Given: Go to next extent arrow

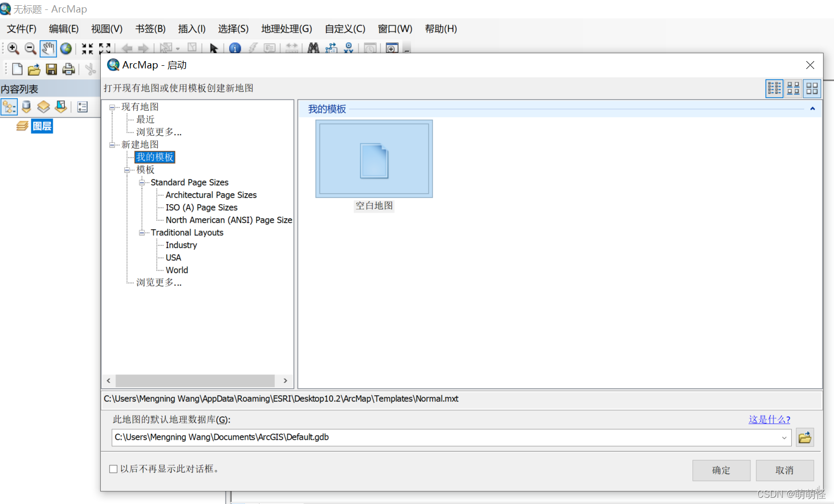Looking at the screenshot, I should pyautogui.click(x=144, y=49).
